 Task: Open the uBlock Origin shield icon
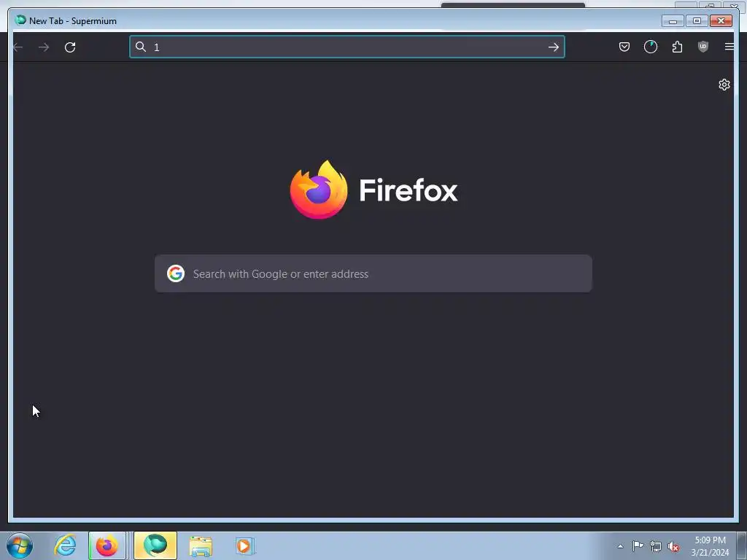[x=703, y=47]
